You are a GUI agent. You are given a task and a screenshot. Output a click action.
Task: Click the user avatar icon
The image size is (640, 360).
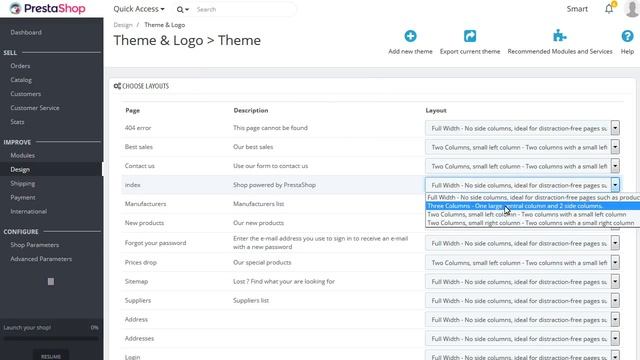(632, 9)
